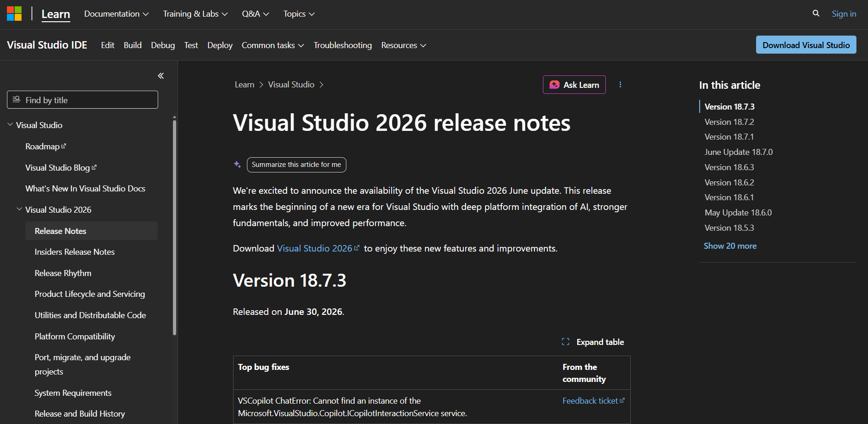
Task: Collapse the Visual Studio 2026 tree node
Action: (19, 209)
